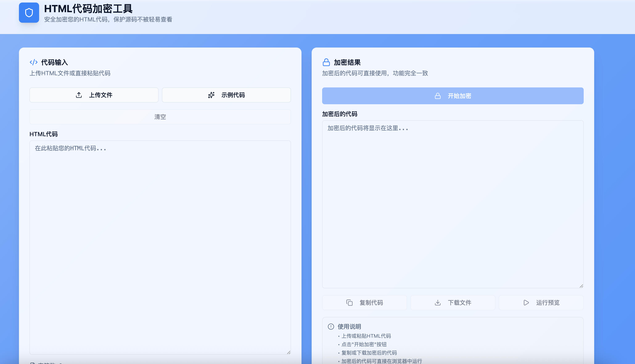Load sample via 示例代码 button
The height and width of the screenshot is (364, 635).
(x=226, y=95)
